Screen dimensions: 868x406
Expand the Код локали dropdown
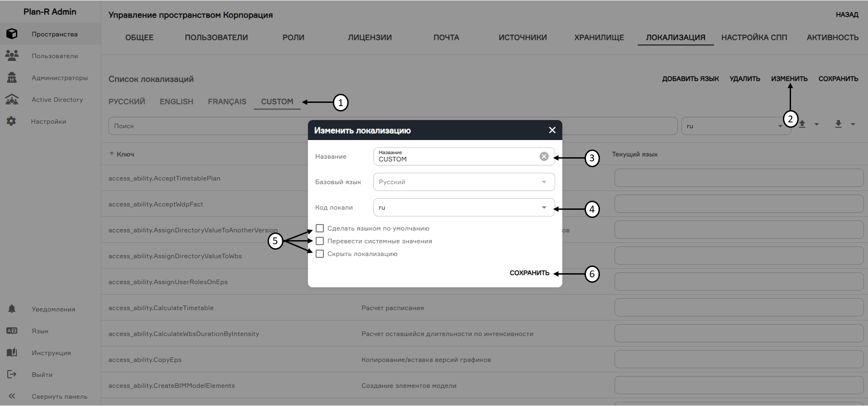pyautogui.click(x=544, y=208)
